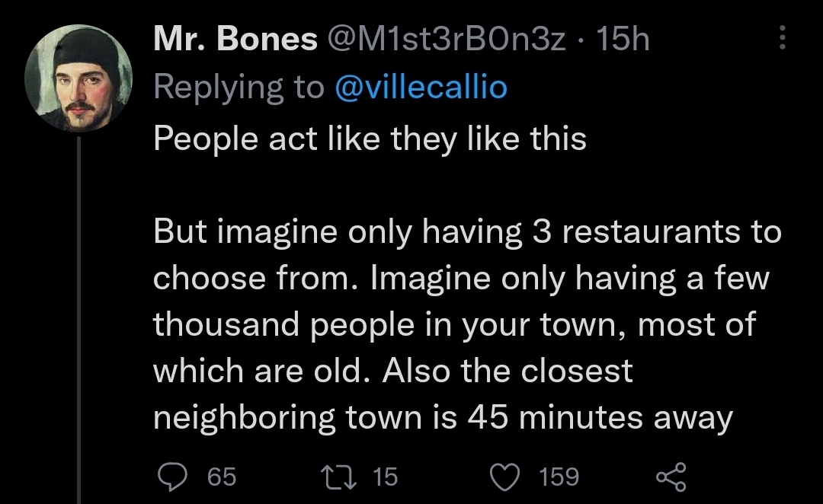Open the three-dot more options menu
This screenshot has width=823, height=504.
(x=781, y=38)
